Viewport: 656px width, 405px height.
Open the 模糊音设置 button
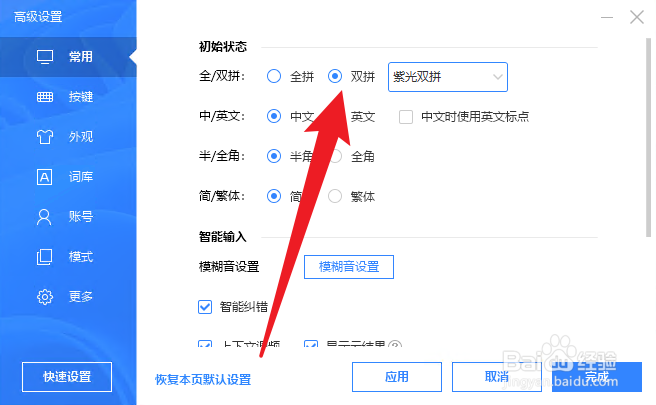[x=348, y=267]
